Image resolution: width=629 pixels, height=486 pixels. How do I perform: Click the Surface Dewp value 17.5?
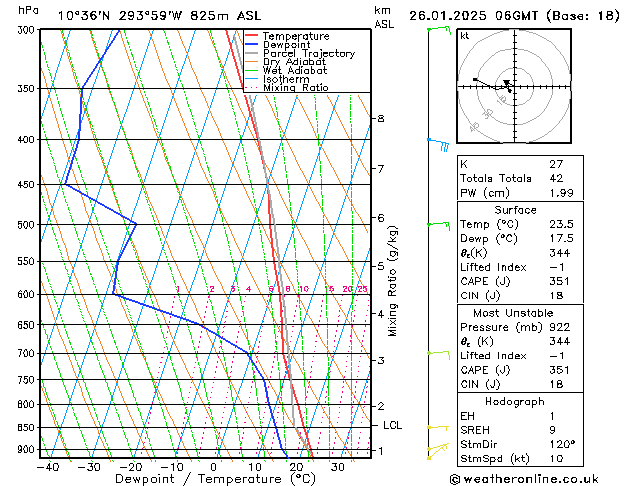point(562,239)
